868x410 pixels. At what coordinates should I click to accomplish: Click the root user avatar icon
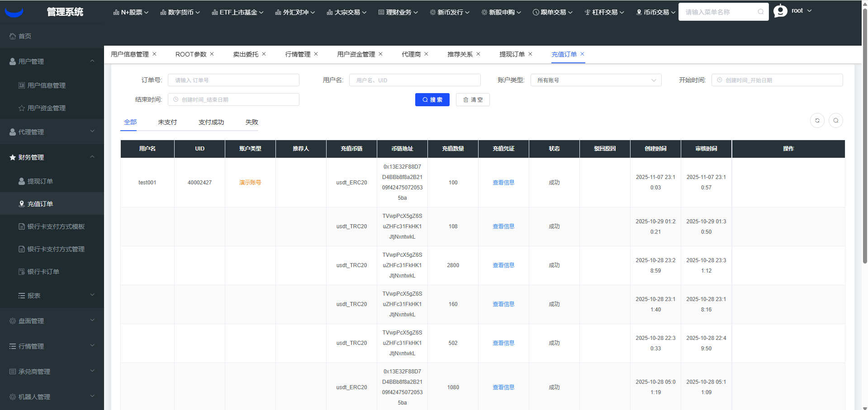coord(780,11)
